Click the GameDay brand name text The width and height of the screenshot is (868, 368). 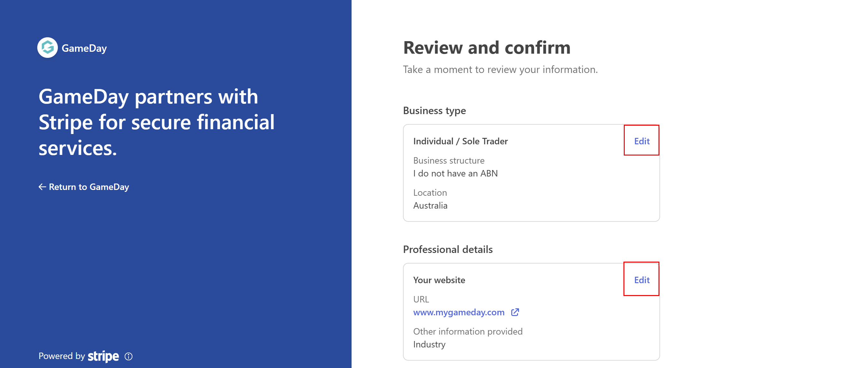coord(84,48)
